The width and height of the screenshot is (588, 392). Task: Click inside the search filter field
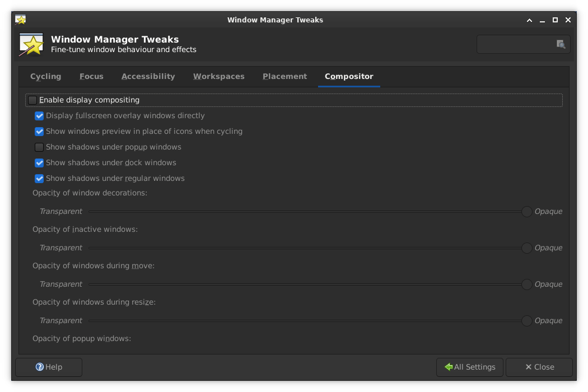click(515, 44)
